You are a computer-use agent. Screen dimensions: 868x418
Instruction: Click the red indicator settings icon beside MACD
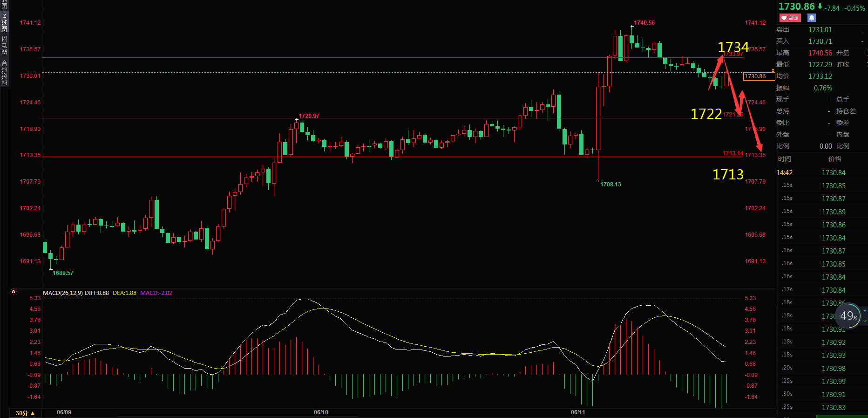(14, 292)
